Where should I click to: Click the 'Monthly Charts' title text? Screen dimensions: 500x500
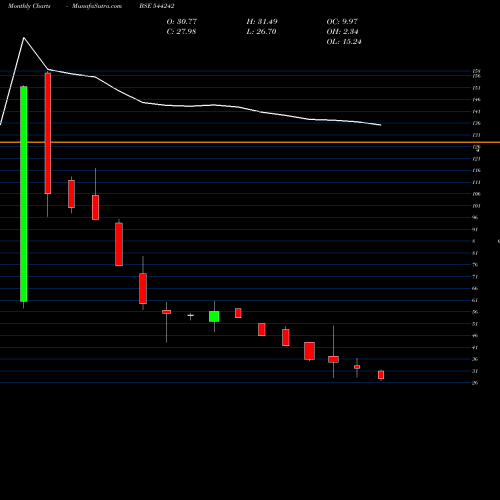point(29,6)
